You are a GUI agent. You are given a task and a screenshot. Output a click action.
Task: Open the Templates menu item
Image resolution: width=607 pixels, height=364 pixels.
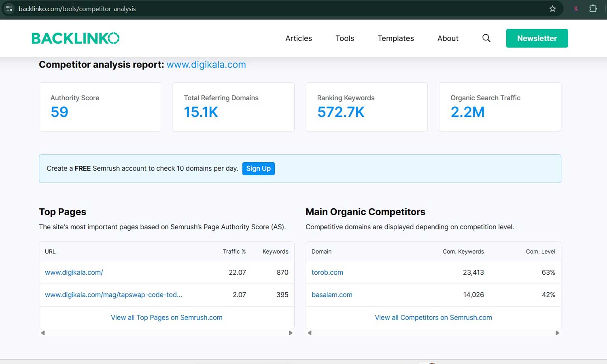pyautogui.click(x=396, y=38)
